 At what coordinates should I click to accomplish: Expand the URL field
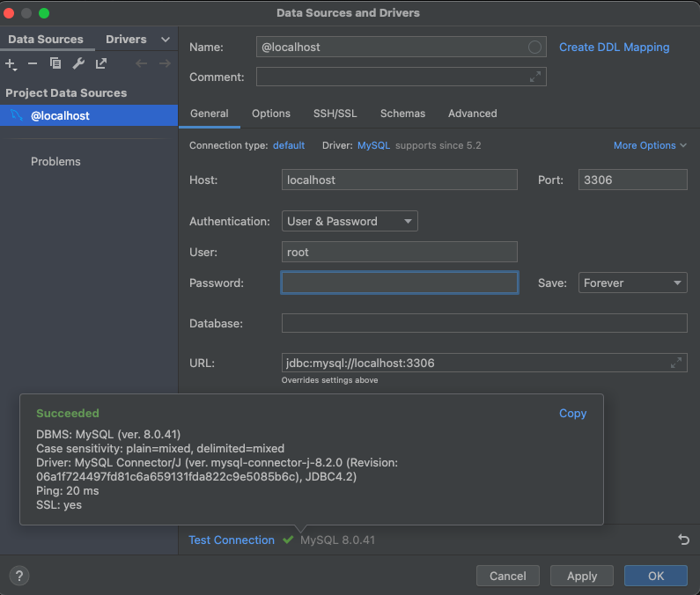[676, 363]
